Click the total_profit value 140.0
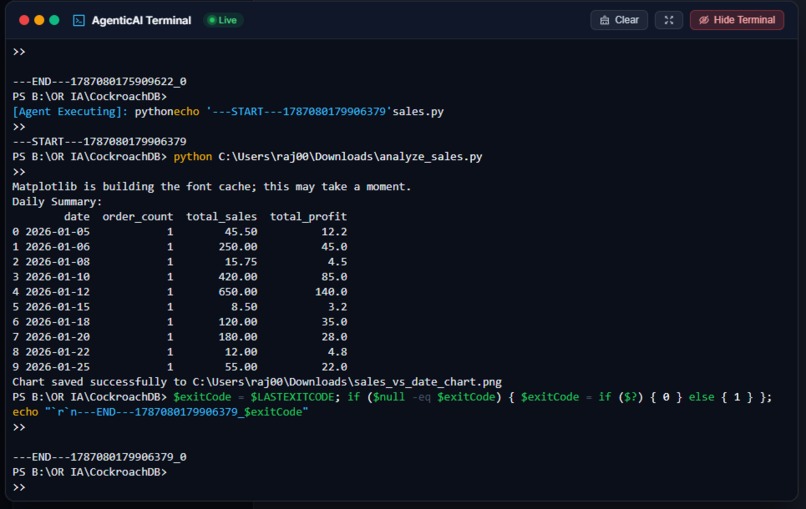 331,292
